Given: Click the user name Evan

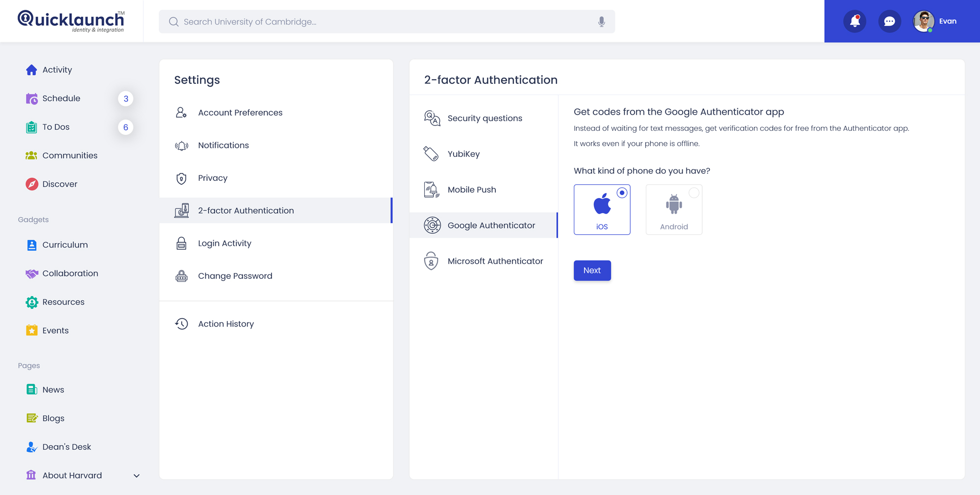Looking at the screenshot, I should (x=948, y=21).
